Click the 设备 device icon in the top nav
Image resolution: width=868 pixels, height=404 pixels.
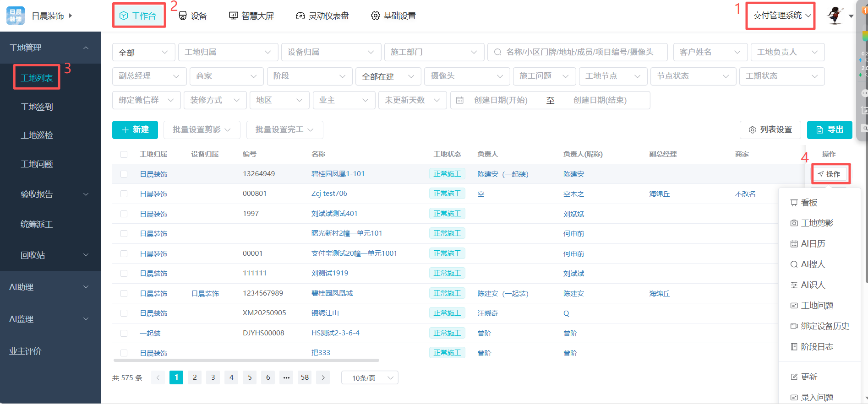point(183,16)
